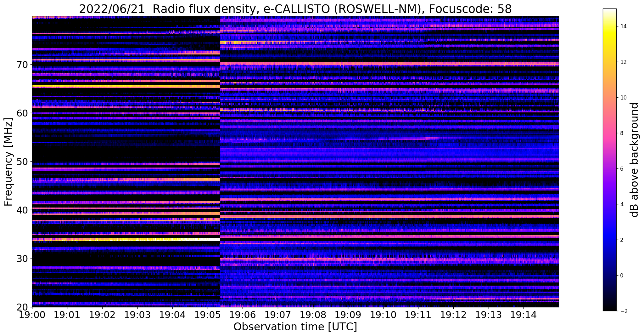Click the colorbar tick label 0

tap(622, 276)
